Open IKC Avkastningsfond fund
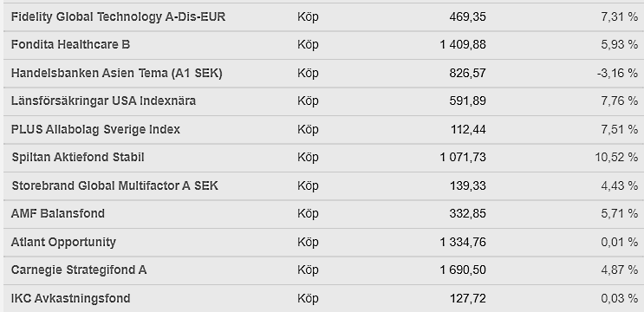This screenshot has height=312, width=644. (x=71, y=298)
